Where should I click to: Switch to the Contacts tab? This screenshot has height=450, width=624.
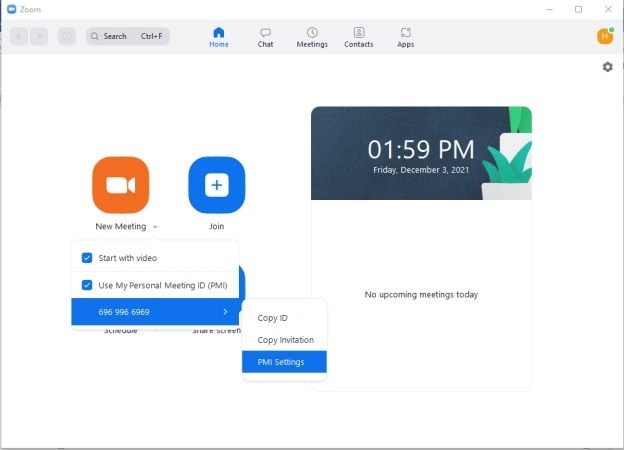pyautogui.click(x=358, y=37)
